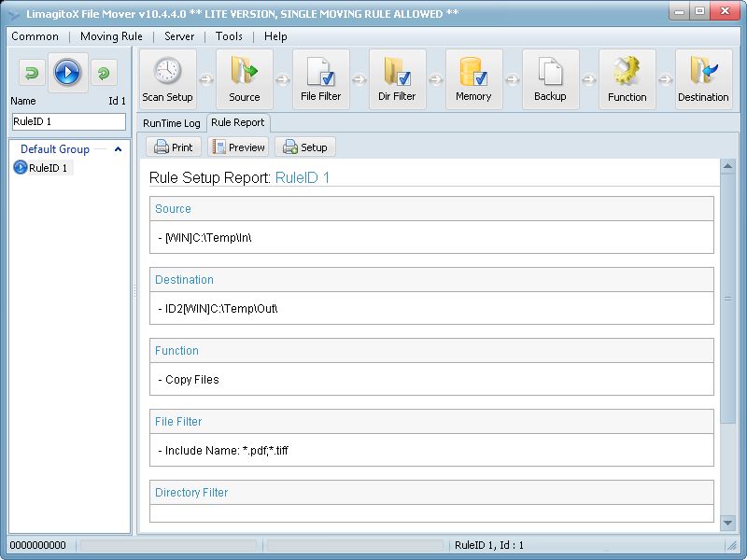Click the Include Name *.pdf;*.tiff text
The height and width of the screenshot is (560, 747).
226,451
